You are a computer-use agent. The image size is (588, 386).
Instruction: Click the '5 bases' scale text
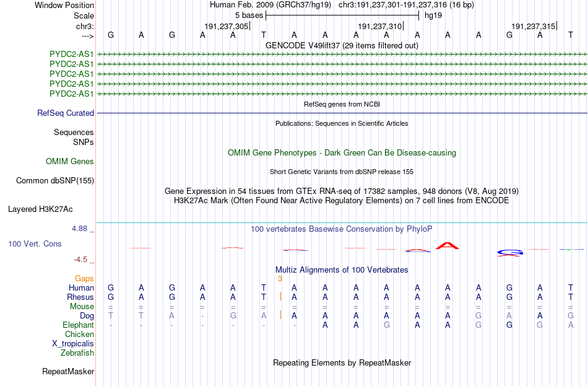[x=249, y=15]
